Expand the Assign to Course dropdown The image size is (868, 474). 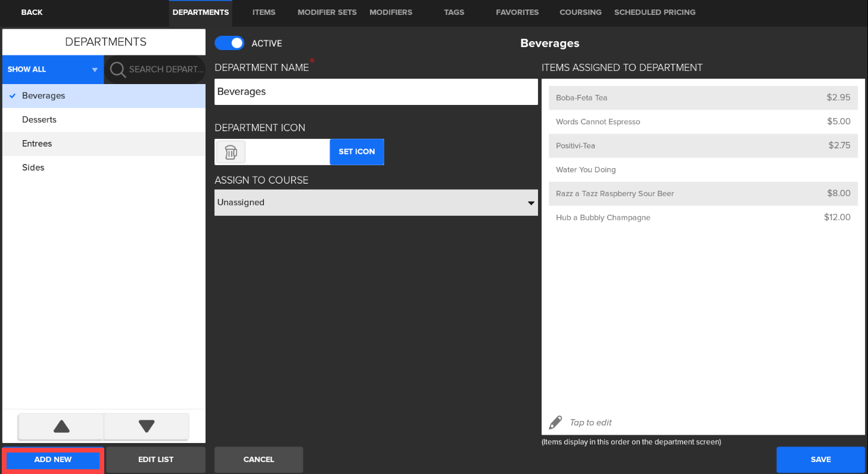tap(376, 203)
